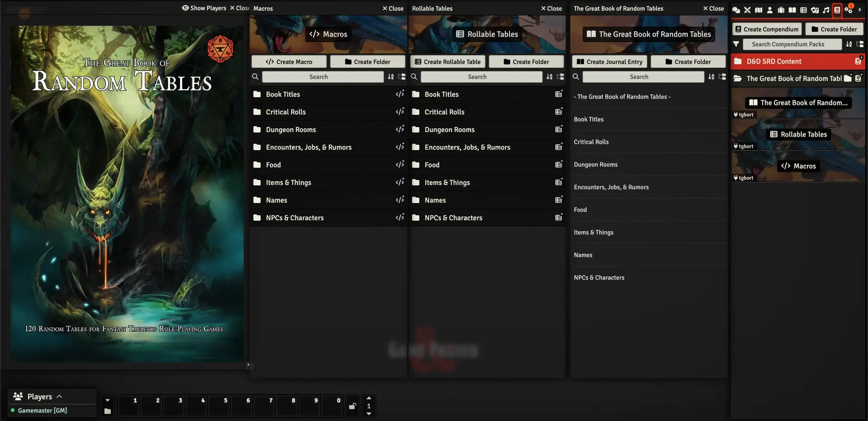Toggle sort mode in the compendium sidebar

(849, 44)
